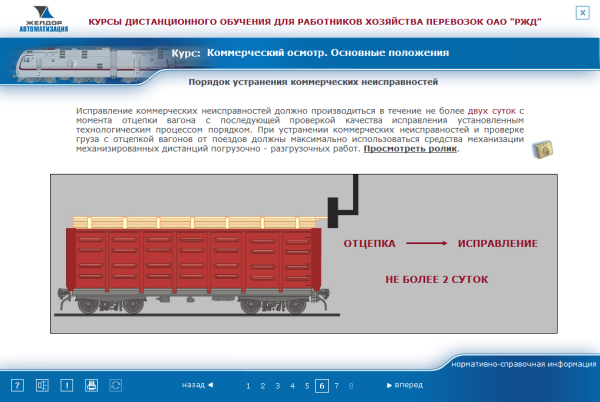
Task: Click the red freight wagon illustration
Action: pos(194,265)
